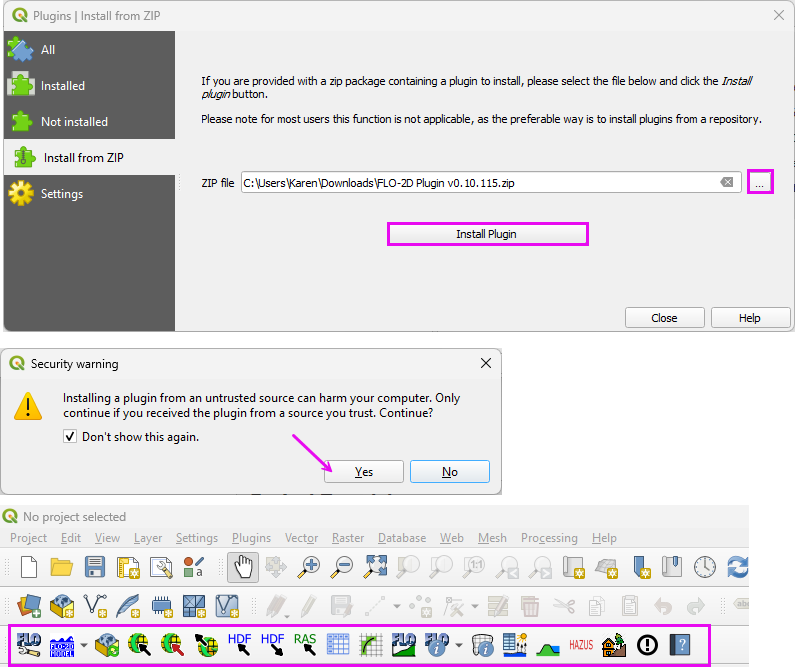The image size is (795, 667).
Task: Open the FLO-2D help question mark icon
Action: tap(680, 645)
